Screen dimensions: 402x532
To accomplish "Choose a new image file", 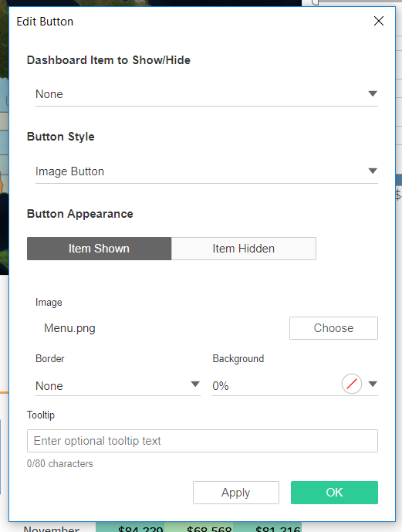I will point(333,328).
